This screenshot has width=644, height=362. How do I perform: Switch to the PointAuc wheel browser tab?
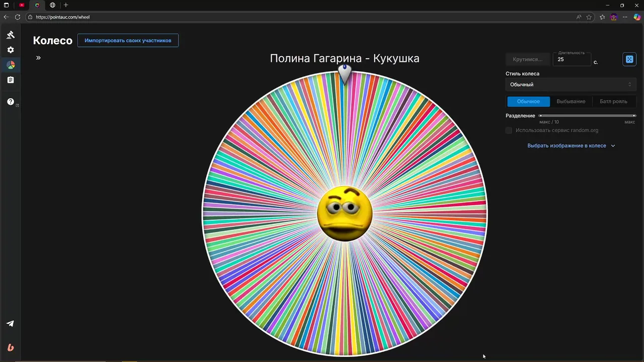point(37,5)
